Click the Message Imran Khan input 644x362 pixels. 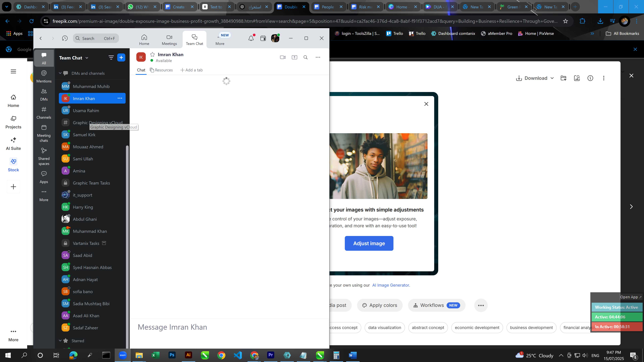pyautogui.click(x=229, y=327)
